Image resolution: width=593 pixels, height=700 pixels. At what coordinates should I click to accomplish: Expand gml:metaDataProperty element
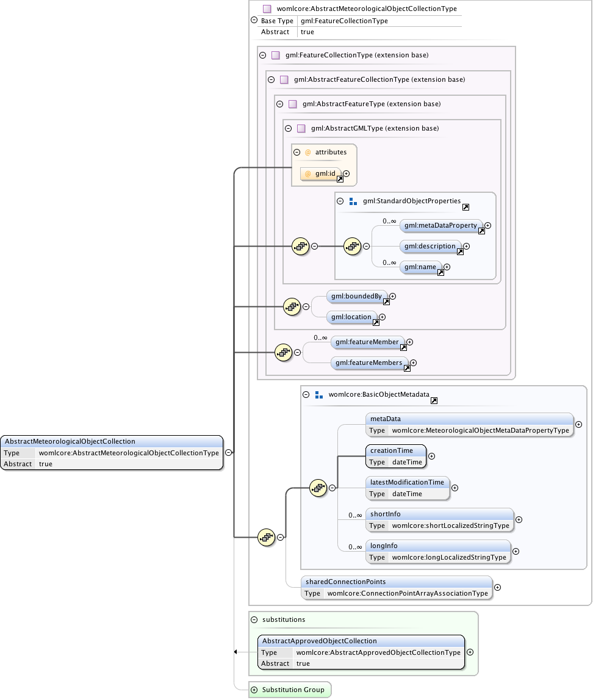click(487, 225)
